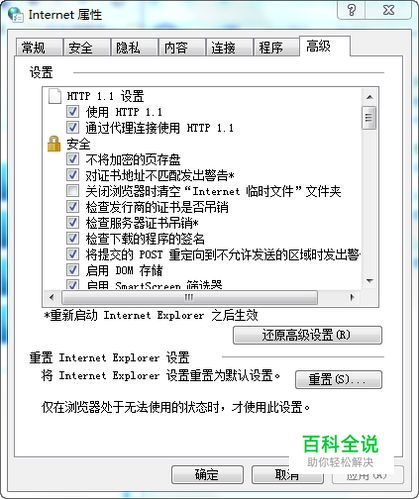Click the 还原高级设置(R) button

(x=307, y=335)
